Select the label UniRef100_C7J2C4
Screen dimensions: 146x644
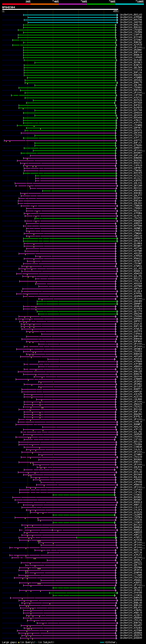coord(131,70)
